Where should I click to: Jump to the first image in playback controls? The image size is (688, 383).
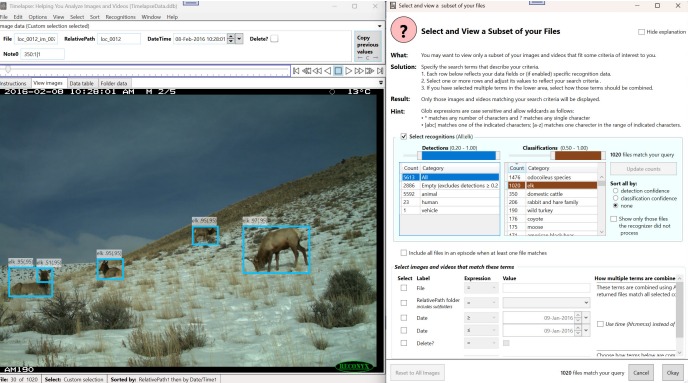[x=296, y=71]
